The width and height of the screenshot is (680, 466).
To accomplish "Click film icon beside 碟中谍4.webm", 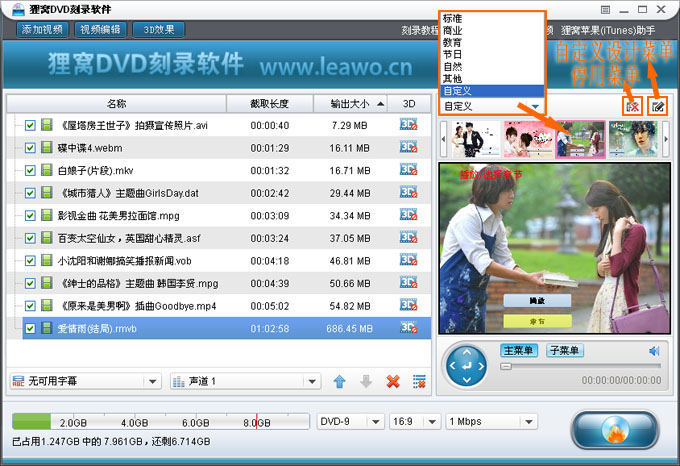I will pos(46,147).
